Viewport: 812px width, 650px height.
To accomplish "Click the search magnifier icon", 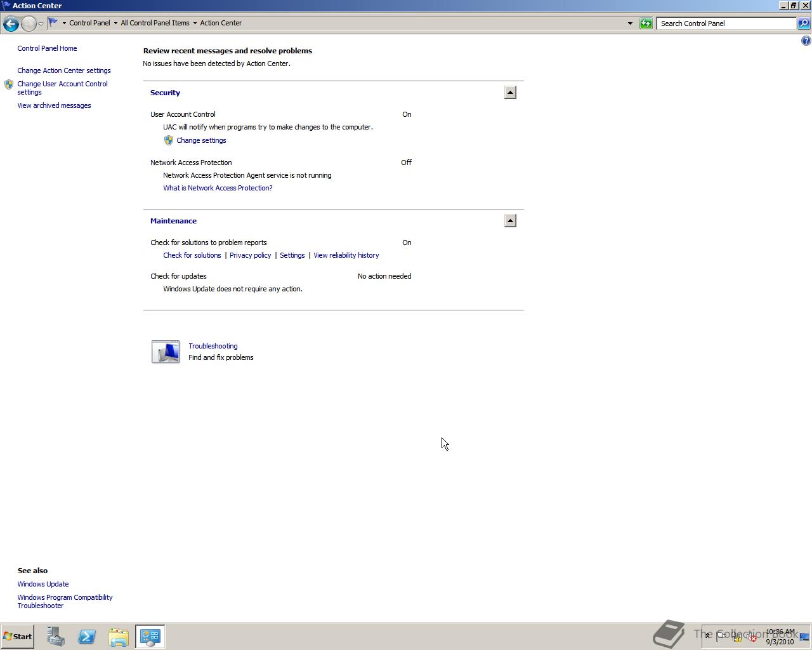I will tap(803, 23).
